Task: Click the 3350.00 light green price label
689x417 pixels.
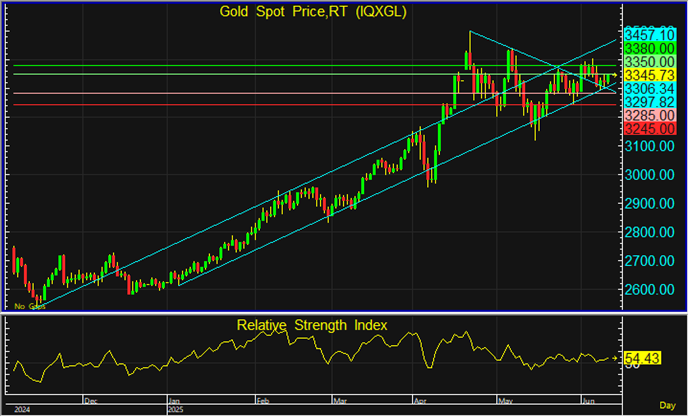Action: point(649,62)
